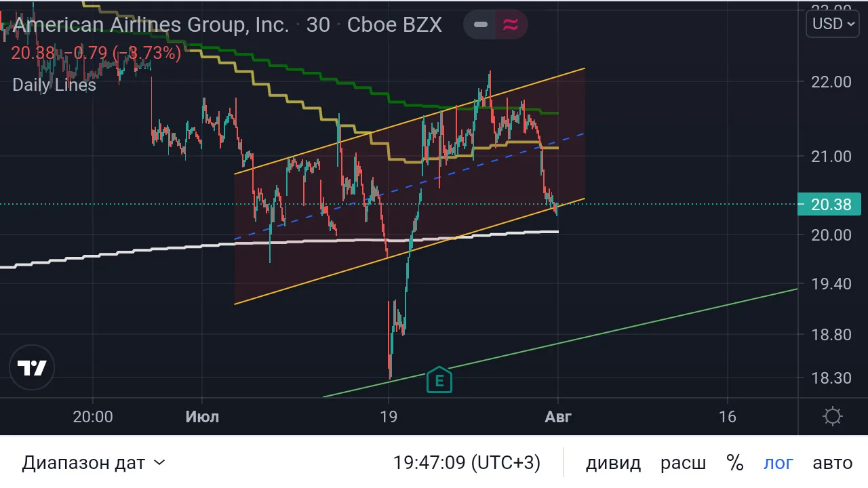Select the Daily Lines indicator label
Viewport: 868px width, 488px height.
click(x=54, y=85)
